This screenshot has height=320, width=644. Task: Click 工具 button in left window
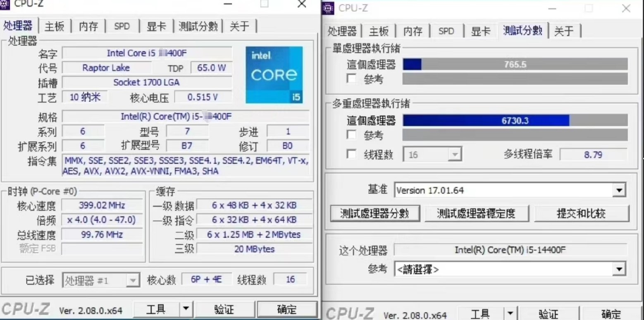(157, 309)
